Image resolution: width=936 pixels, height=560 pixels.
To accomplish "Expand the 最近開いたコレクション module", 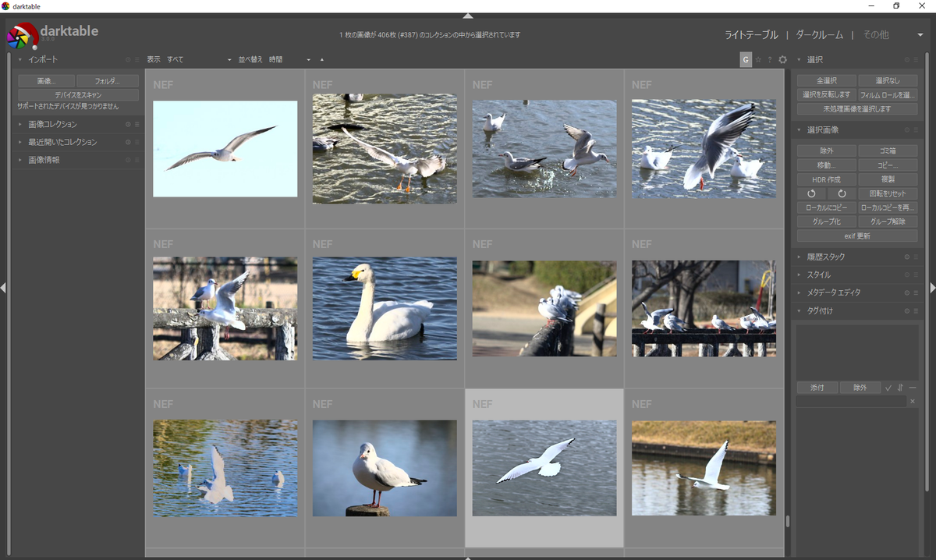I will point(20,142).
